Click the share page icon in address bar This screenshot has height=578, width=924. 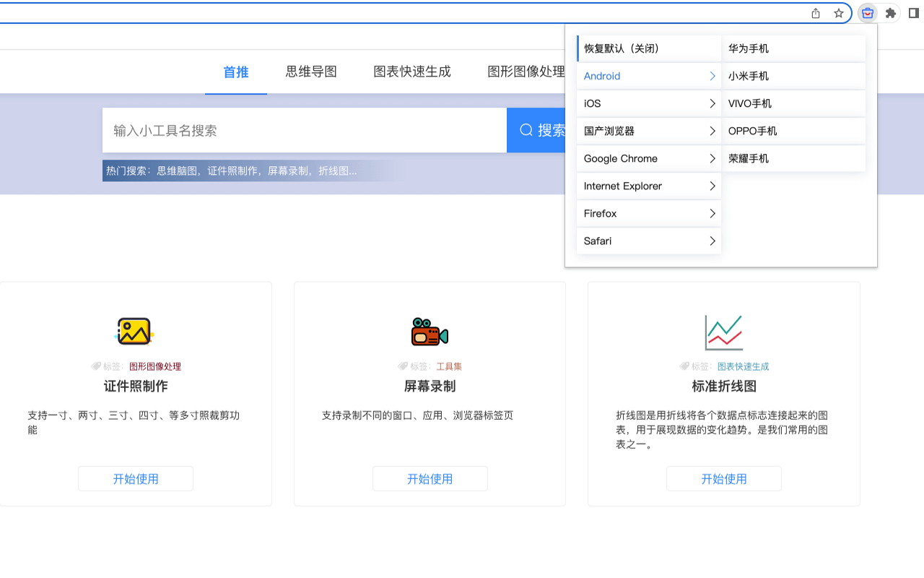tap(816, 13)
